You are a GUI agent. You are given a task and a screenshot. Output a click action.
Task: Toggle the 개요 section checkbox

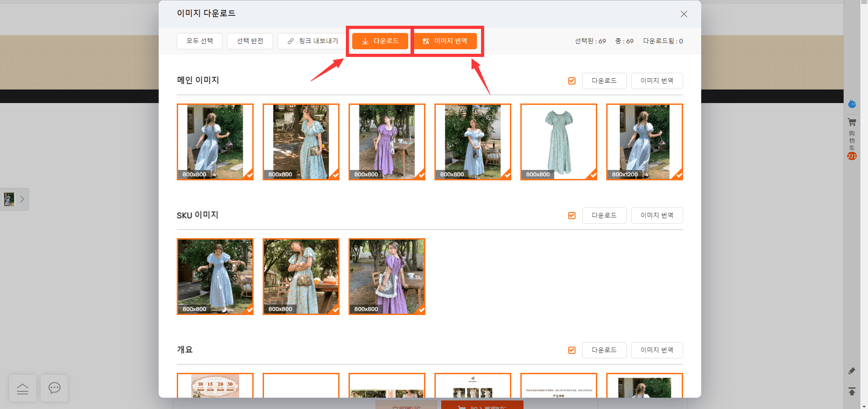(572, 350)
